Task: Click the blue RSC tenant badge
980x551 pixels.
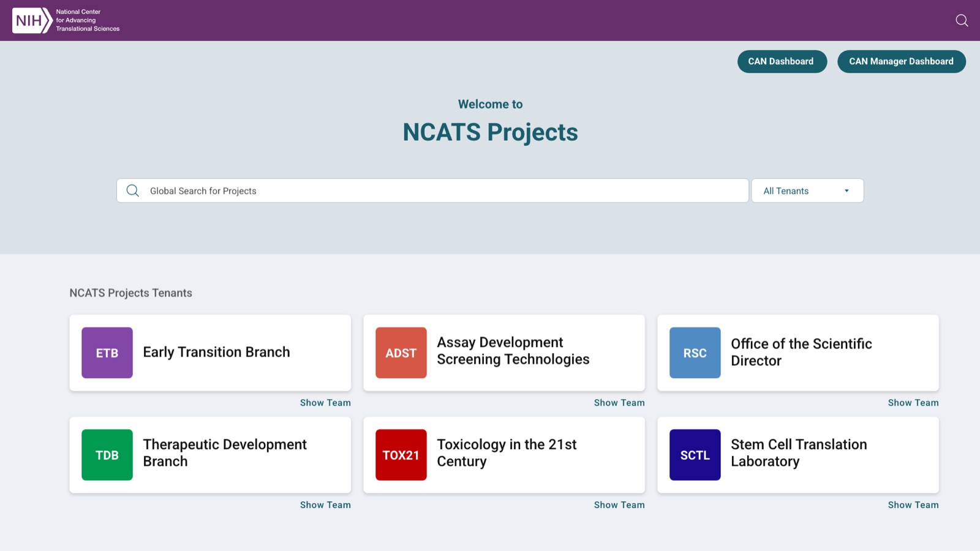Action: (x=695, y=353)
